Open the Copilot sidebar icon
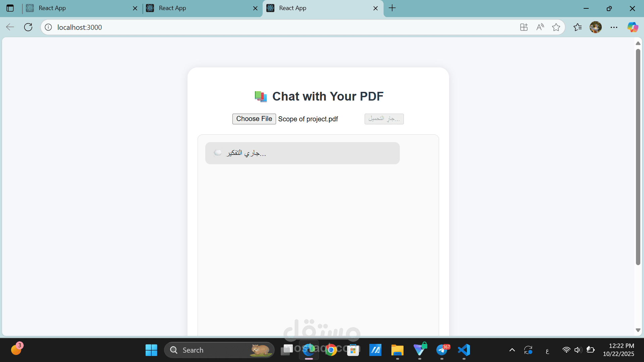This screenshot has width=644, height=362. [x=633, y=27]
